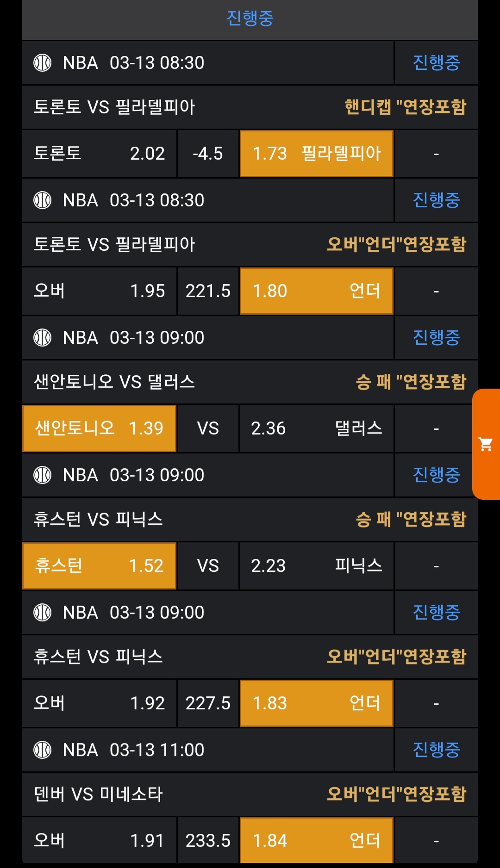Open 덴버 VS 미네소타 match title

pyautogui.click(x=98, y=794)
